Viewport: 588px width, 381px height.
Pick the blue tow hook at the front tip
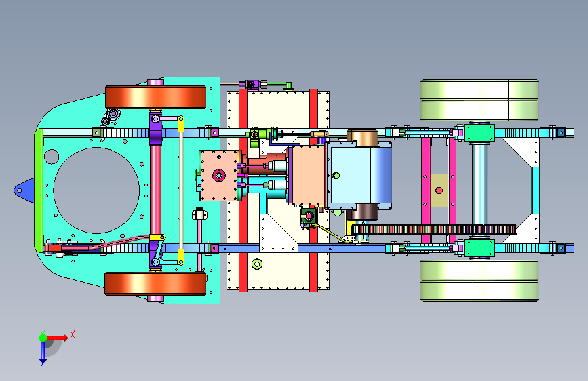[x=24, y=190]
